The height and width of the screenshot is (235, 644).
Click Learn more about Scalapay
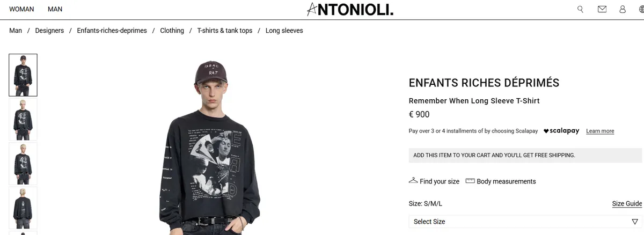600,131
